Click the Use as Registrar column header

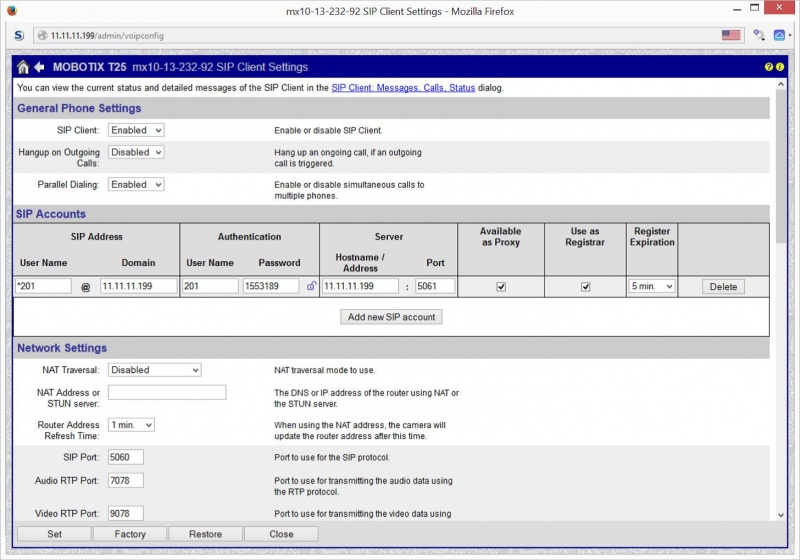[x=585, y=237]
